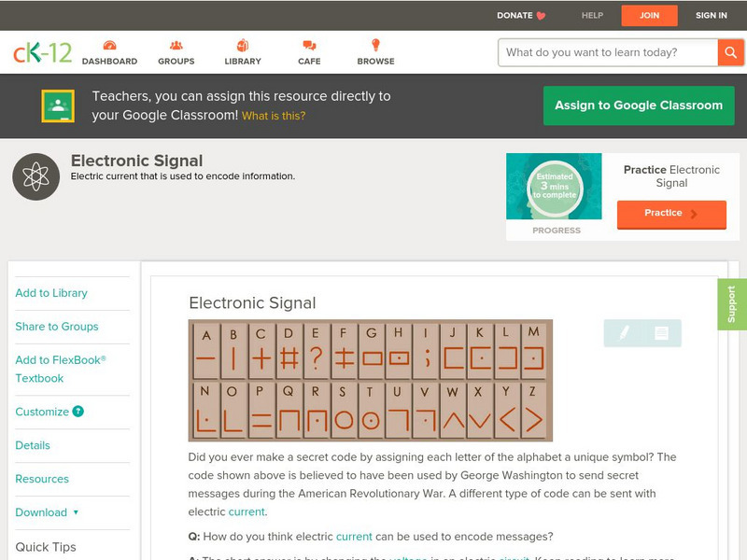Click the CK-12 logo
The width and height of the screenshot is (747, 560).
pyautogui.click(x=42, y=52)
